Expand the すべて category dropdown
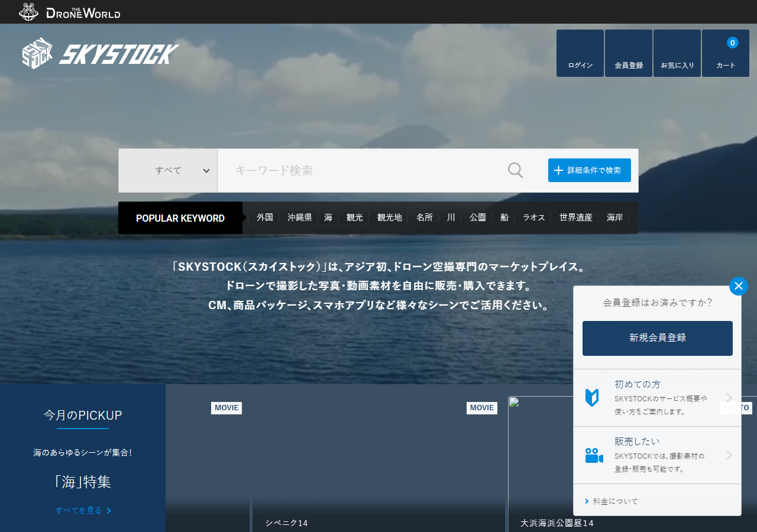The width and height of the screenshot is (757, 532). click(x=168, y=170)
